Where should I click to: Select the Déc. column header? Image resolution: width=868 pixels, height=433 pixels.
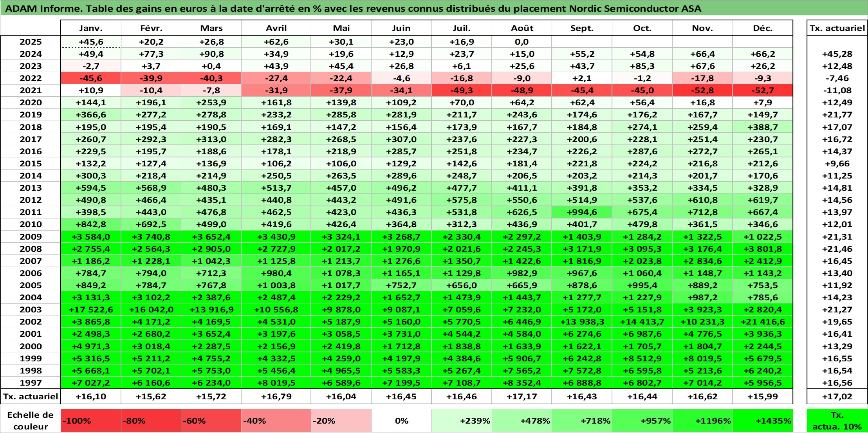click(763, 28)
